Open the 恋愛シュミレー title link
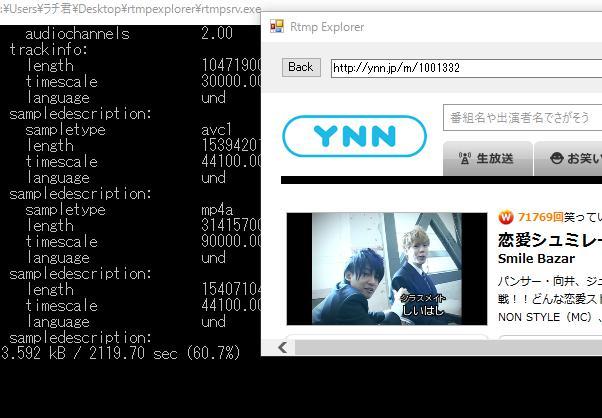The height and width of the screenshot is (418, 602). (549, 239)
